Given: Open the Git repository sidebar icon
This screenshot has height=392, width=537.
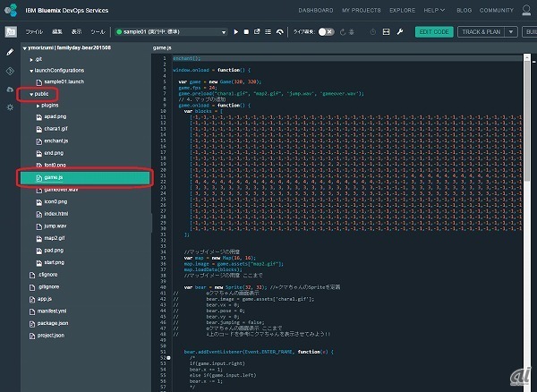Looking at the screenshot, I should [x=11, y=69].
